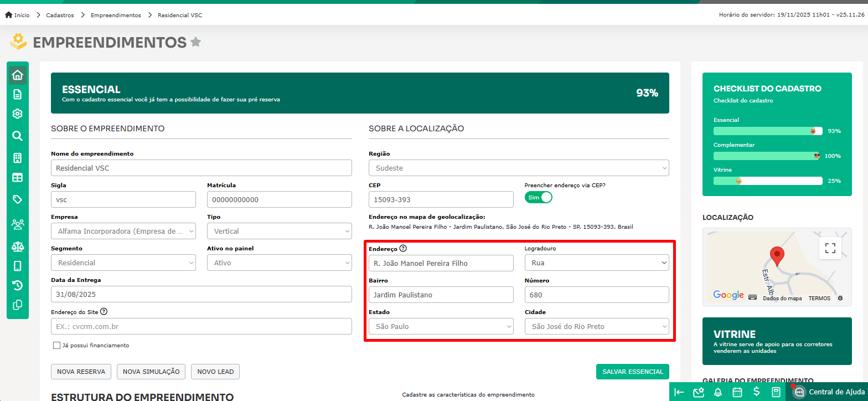Open the Cidade dropdown
868x401 pixels.
597,326
